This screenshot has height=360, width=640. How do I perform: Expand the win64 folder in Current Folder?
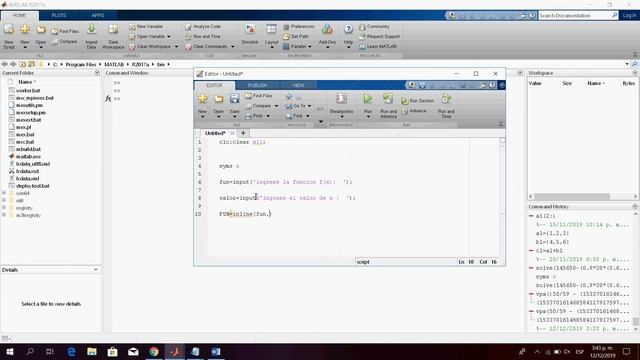pos(4,193)
